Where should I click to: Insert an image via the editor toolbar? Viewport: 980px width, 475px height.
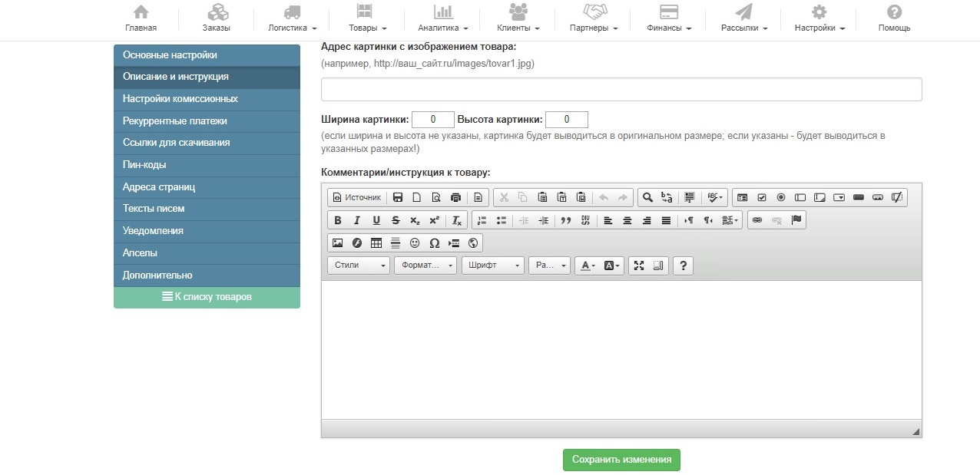point(337,243)
